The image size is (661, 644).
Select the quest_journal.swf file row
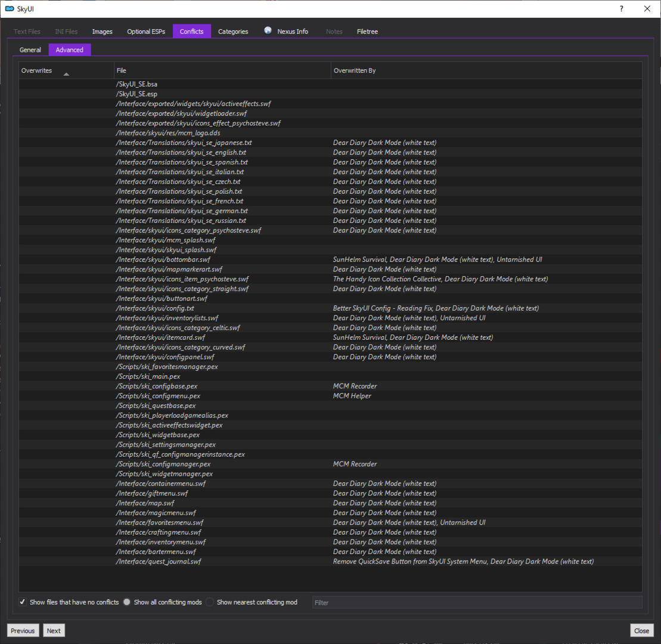click(330, 561)
